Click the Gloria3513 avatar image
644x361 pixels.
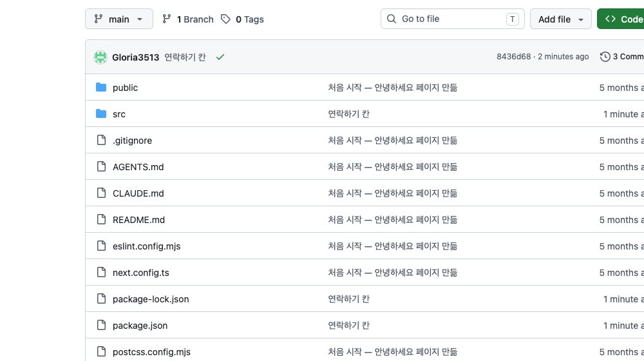(100, 57)
